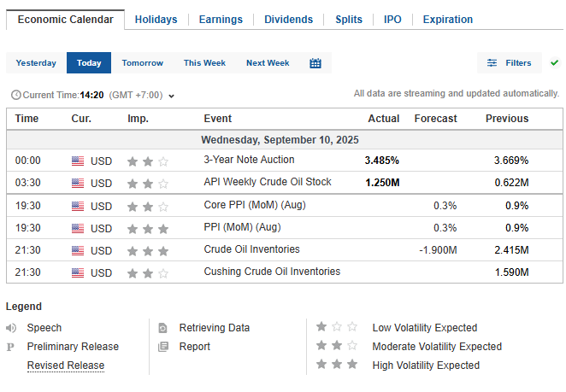This screenshot has height=392, width=566.
Task: Click the clock icon beside Current Time
Action: point(15,94)
